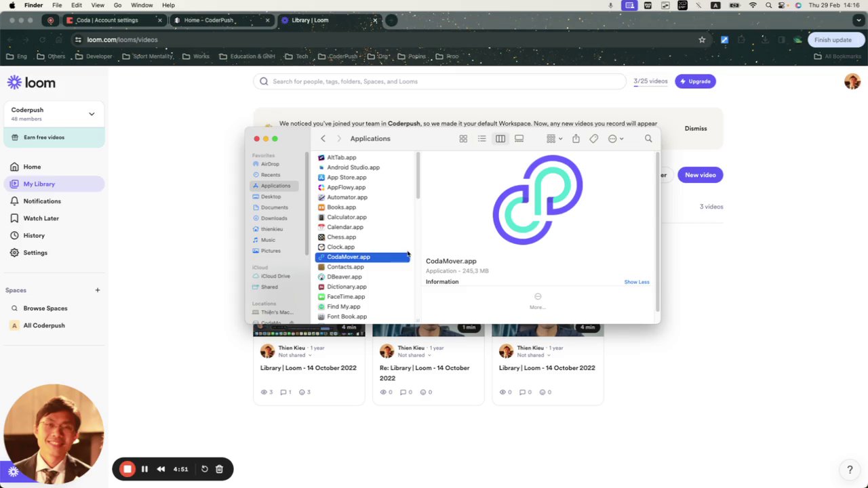The width and height of the screenshot is (868, 488).
Task: Switch Finder to gallery view
Action: pos(519,138)
